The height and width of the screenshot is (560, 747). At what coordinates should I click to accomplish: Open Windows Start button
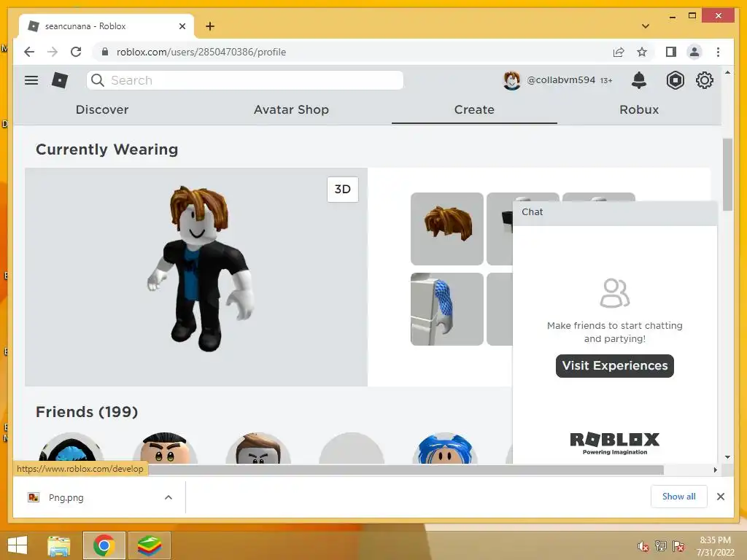pos(18,545)
